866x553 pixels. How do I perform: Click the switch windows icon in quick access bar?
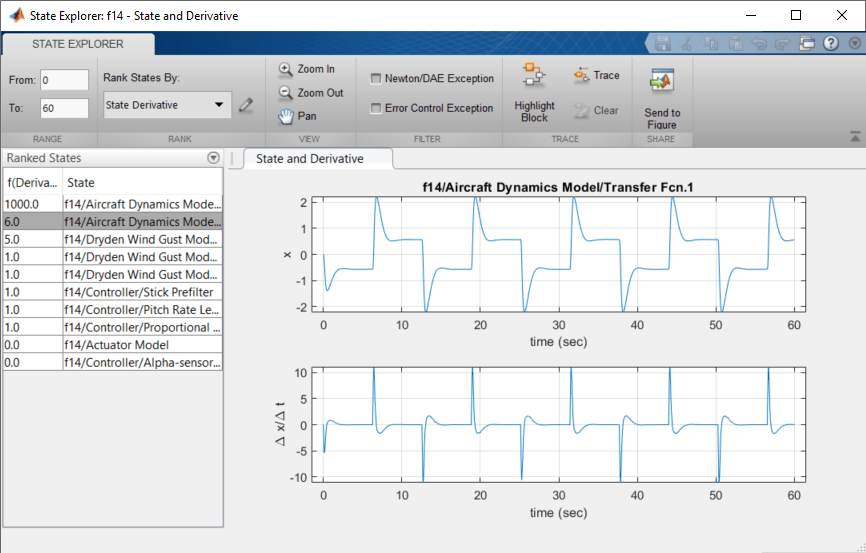(807, 44)
